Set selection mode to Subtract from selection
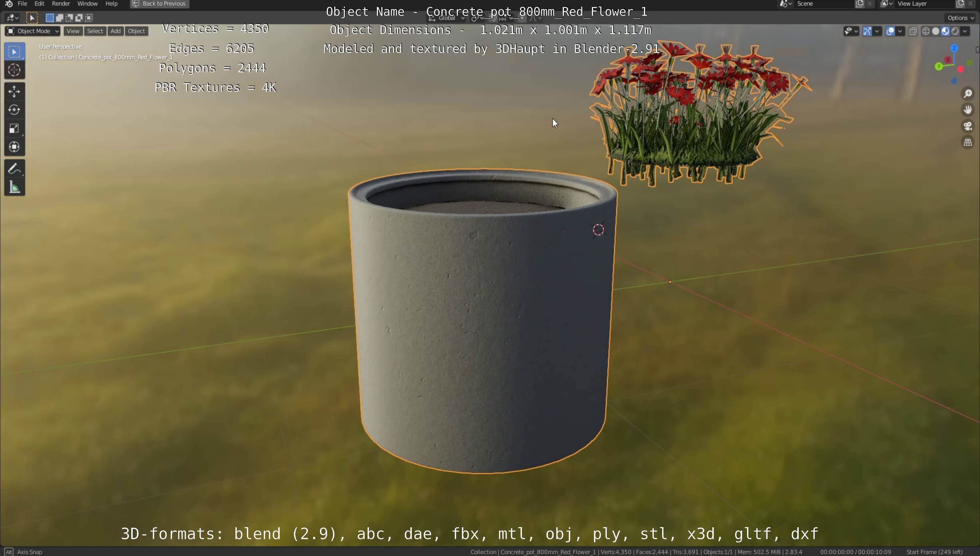Viewport: 980px width, 556px height. [69, 17]
